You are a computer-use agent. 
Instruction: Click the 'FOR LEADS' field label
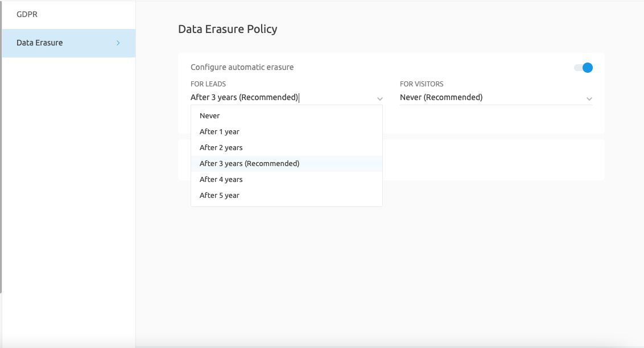(x=208, y=84)
